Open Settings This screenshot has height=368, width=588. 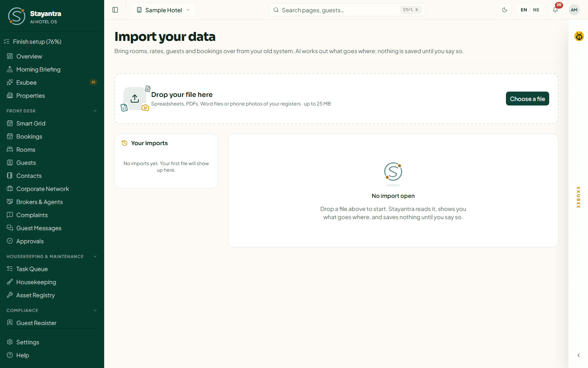52,342
